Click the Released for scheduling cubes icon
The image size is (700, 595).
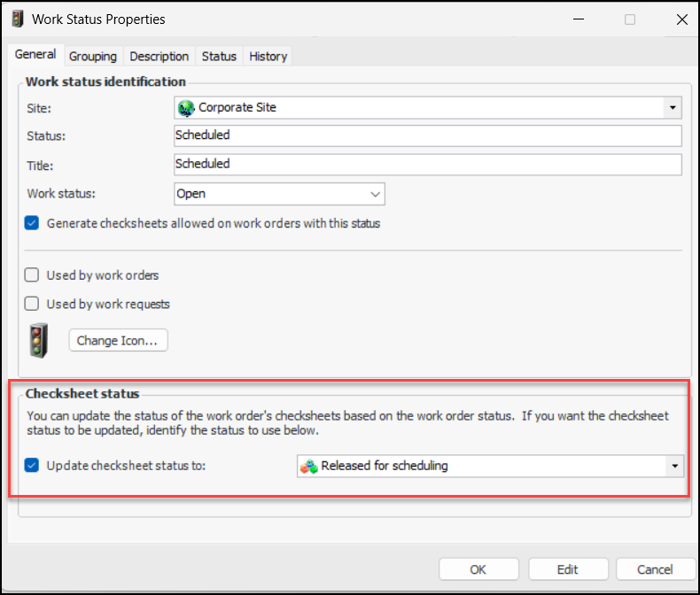point(309,467)
